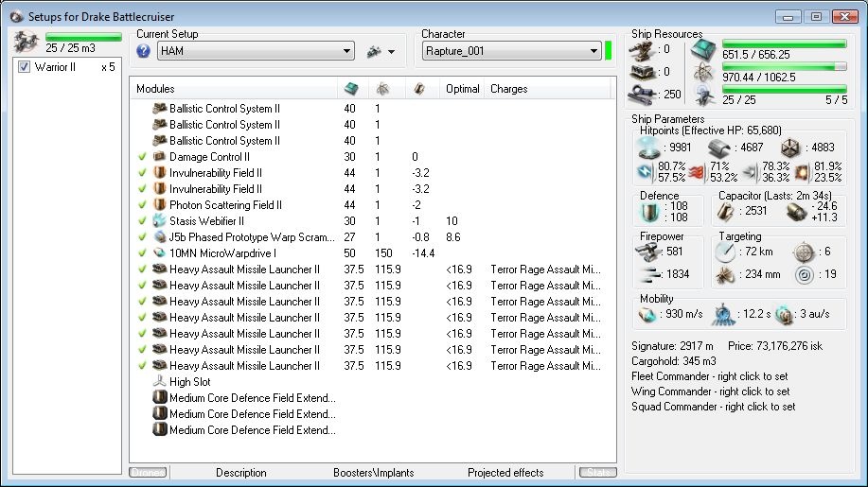
Task: Click the CPU column header icon
Action: pyautogui.click(x=351, y=89)
